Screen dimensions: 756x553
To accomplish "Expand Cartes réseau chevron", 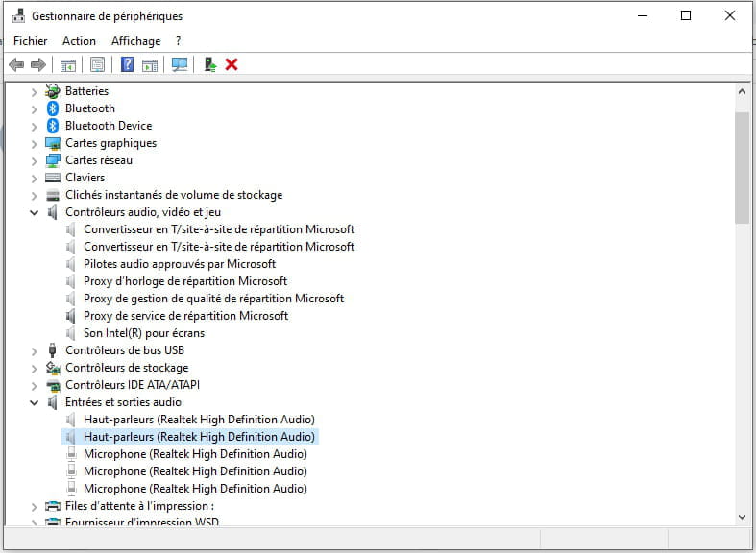I will (x=34, y=161).
